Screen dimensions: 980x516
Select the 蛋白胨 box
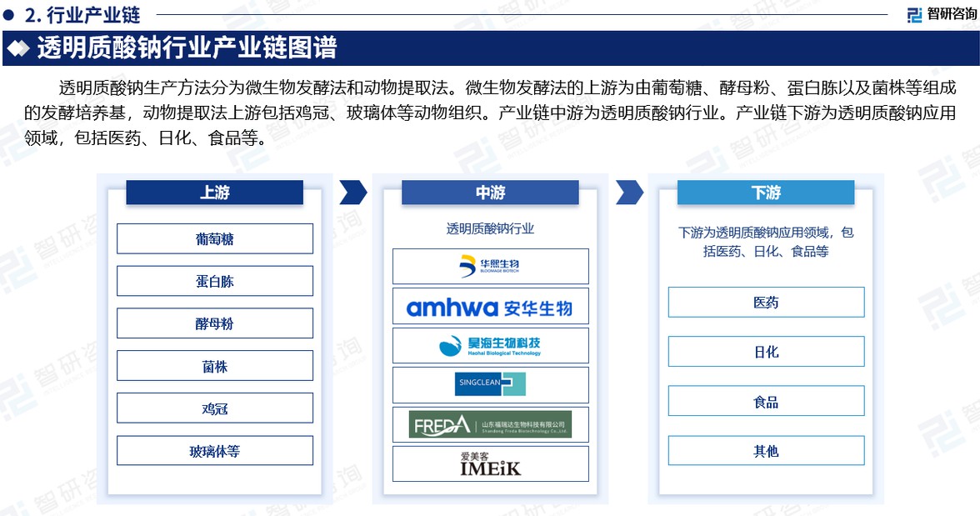coord(215,282)
